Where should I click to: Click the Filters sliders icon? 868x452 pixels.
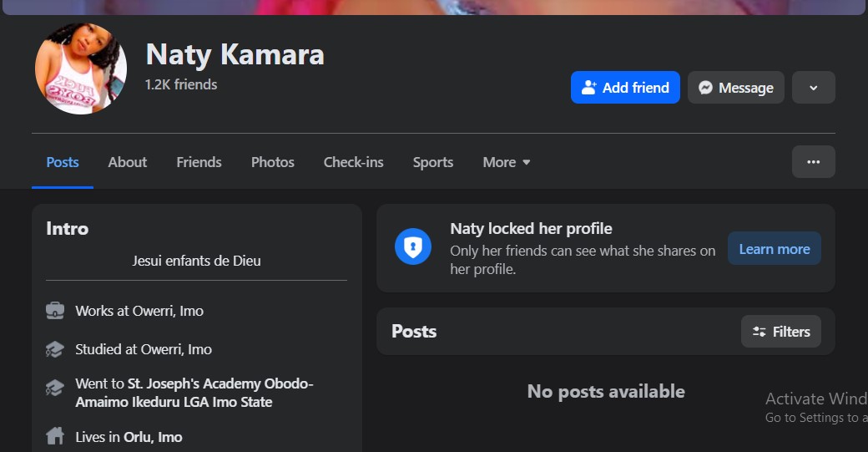click(x=759, y=332)
